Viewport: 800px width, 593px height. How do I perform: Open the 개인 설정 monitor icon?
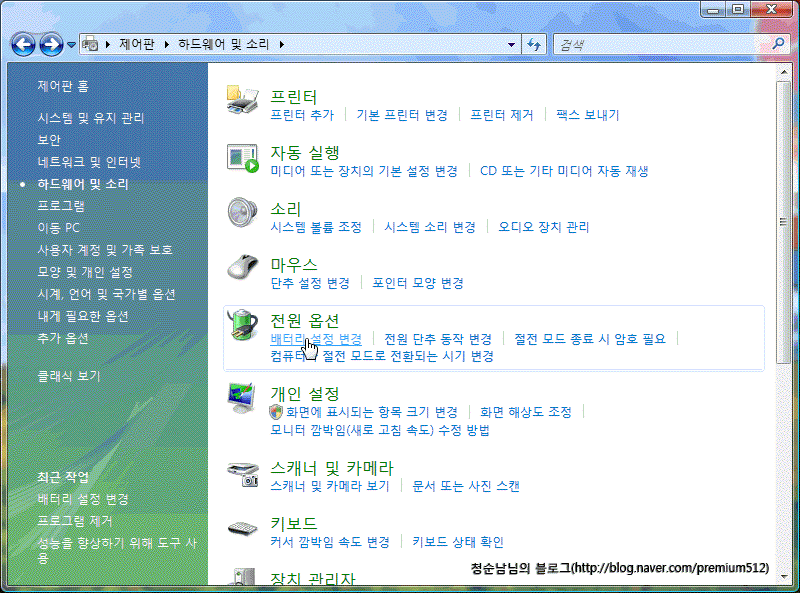(242, 398)
